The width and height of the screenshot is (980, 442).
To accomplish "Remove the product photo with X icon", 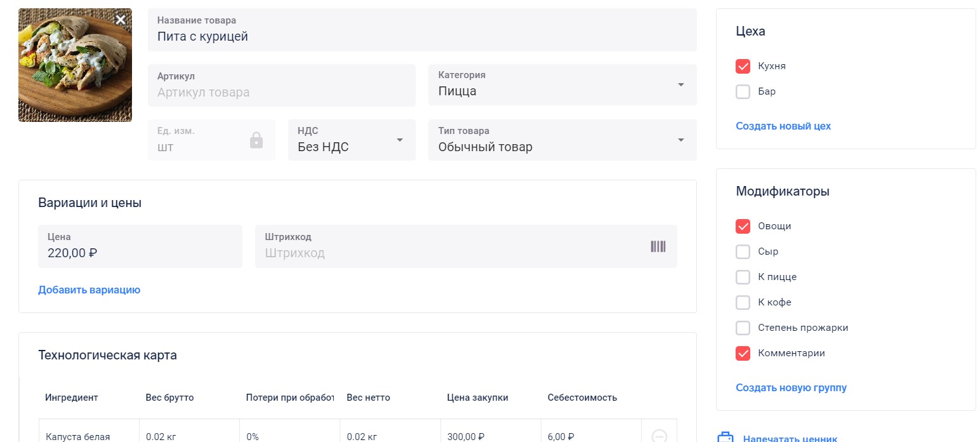I will pos(121,20).
